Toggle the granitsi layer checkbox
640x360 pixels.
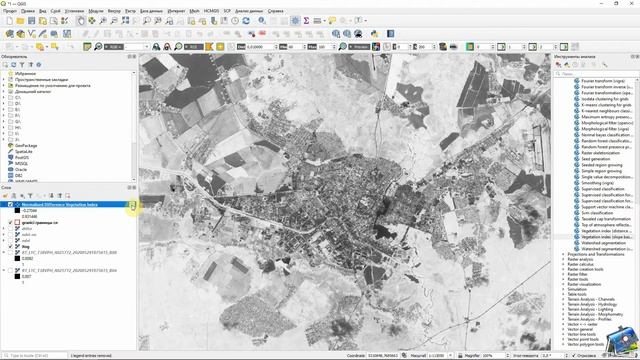11,222
